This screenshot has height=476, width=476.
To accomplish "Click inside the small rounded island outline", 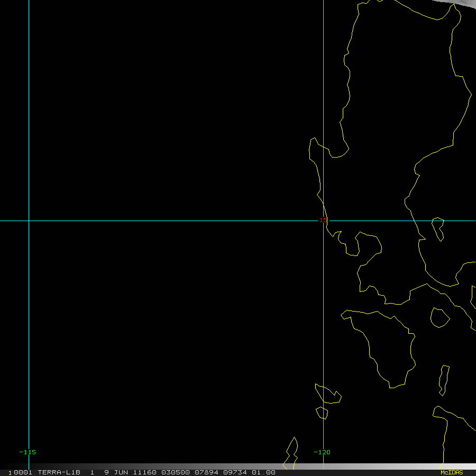I will 439,317.
